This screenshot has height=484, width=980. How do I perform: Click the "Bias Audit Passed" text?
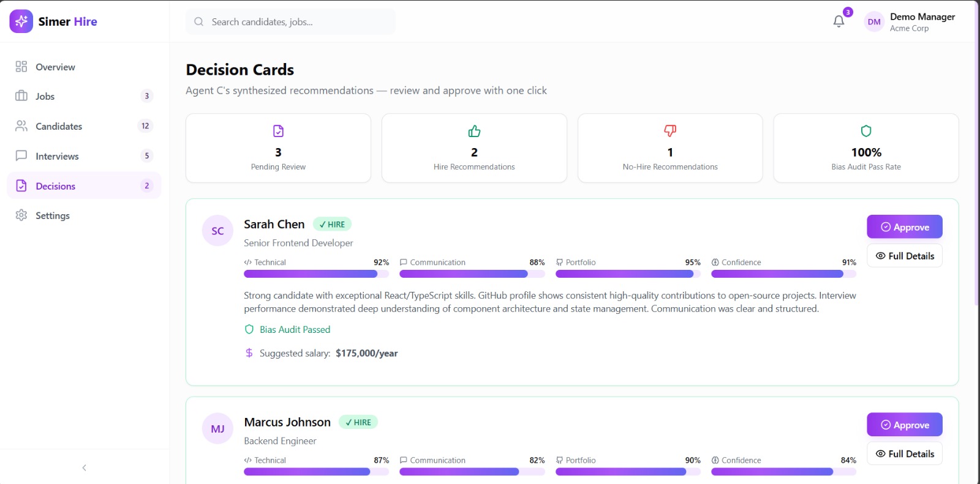point(295,329)
